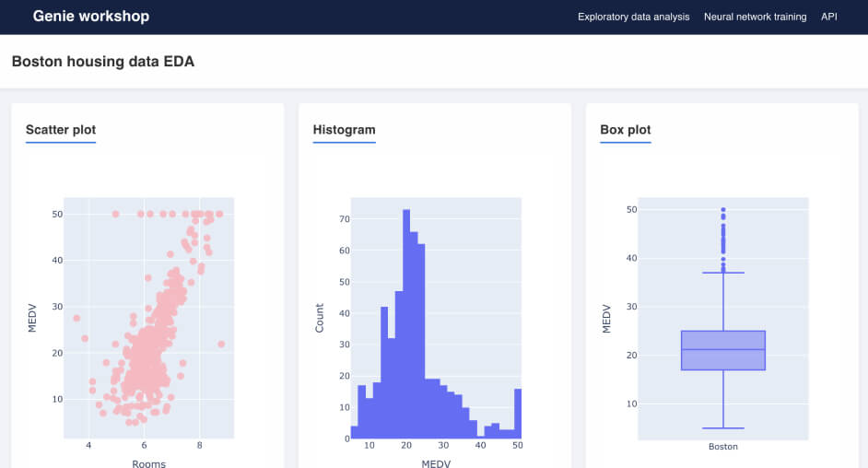Select the Box plot card heading

(625, 130)
